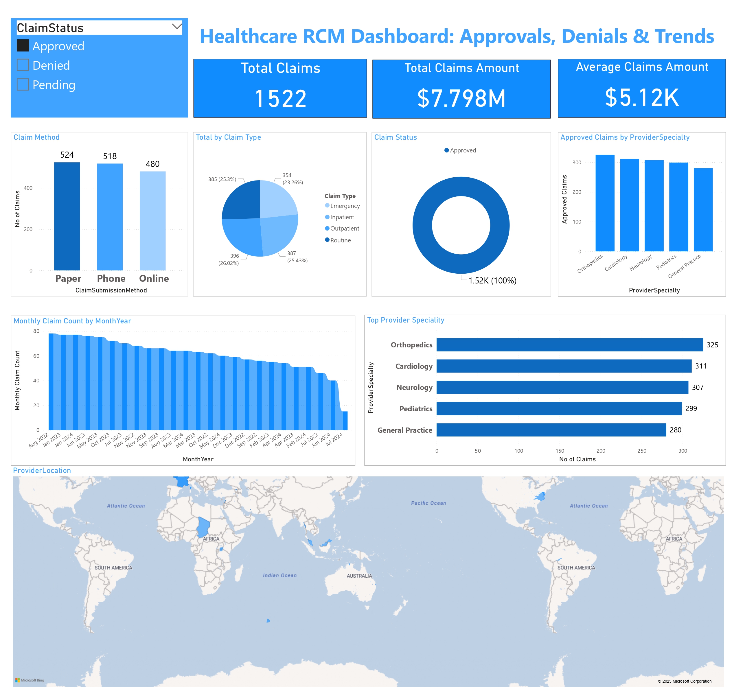This screenshot has width=745, height=700.
Task: Click the Inpatient legend swatch
Action: click(x=327, y=217)
